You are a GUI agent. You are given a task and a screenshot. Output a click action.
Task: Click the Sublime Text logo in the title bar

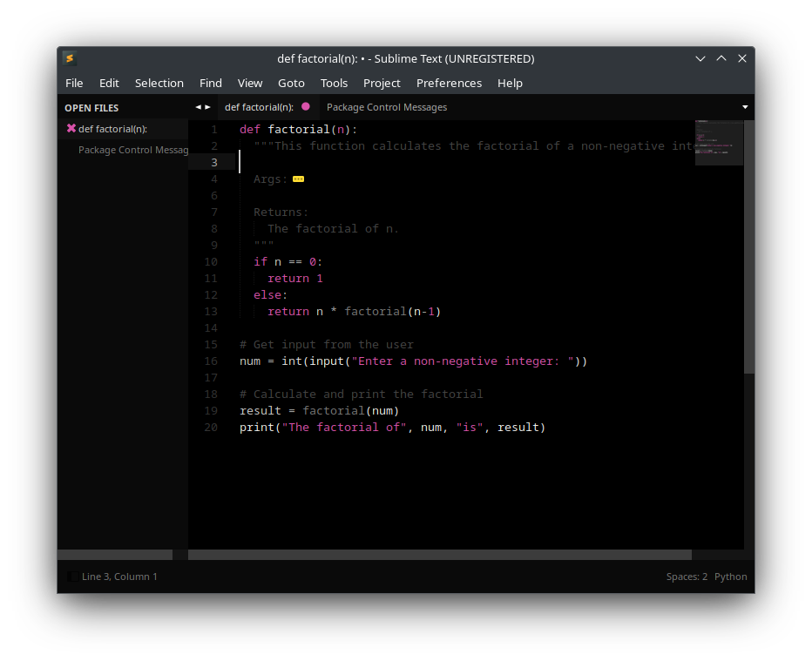[x=70, y=58]
